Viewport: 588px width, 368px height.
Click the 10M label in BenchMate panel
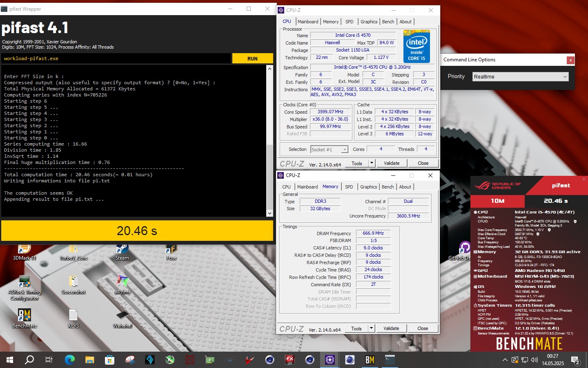(497, 201)
